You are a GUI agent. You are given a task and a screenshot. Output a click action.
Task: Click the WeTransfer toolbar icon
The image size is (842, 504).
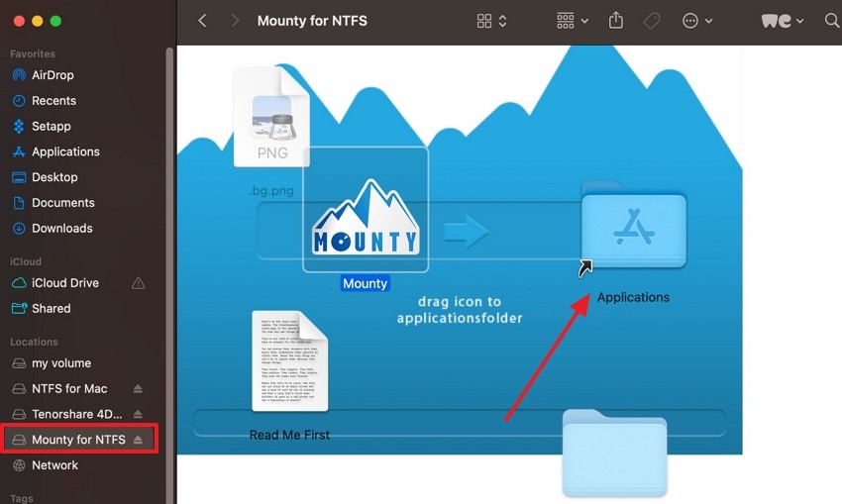click(x=776, y=21)
